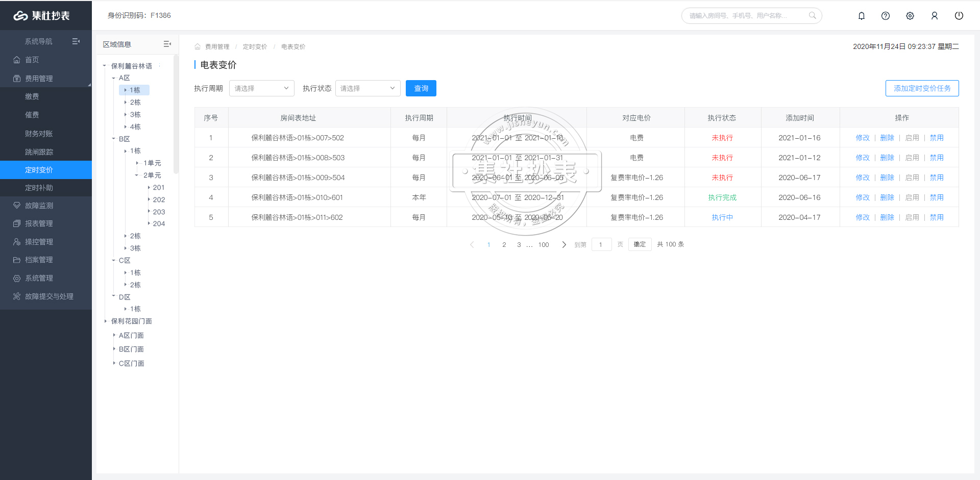Click the search magnifier icon
The height and width of the screenshot is (480, 980).
[x=812, y=16]
